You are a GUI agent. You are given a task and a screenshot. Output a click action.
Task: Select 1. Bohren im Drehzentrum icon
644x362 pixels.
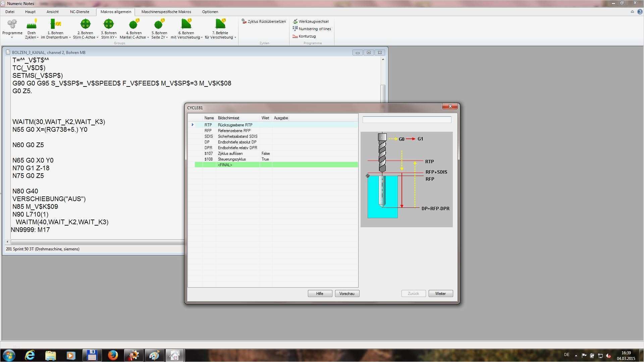tap(55, 24)
